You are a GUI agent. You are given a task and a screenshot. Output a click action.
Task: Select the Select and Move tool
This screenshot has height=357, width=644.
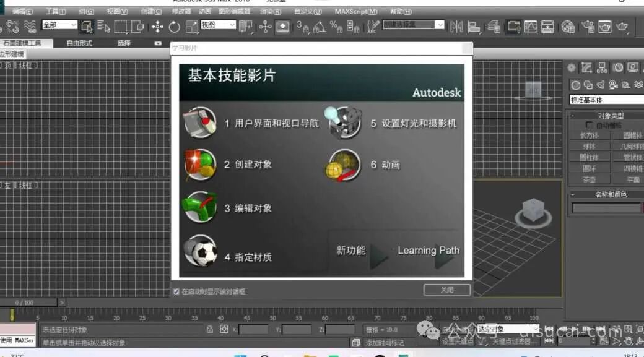pos(157,27)
